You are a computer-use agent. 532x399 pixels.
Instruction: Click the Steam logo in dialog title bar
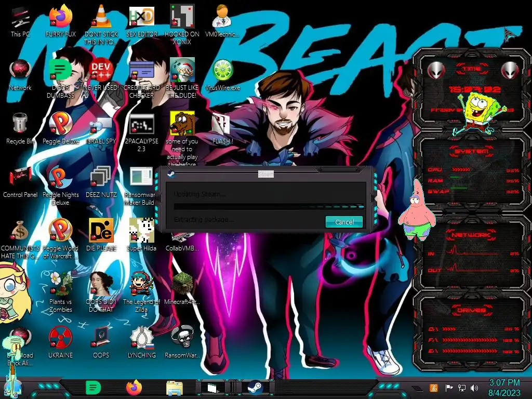coord(171,174)
